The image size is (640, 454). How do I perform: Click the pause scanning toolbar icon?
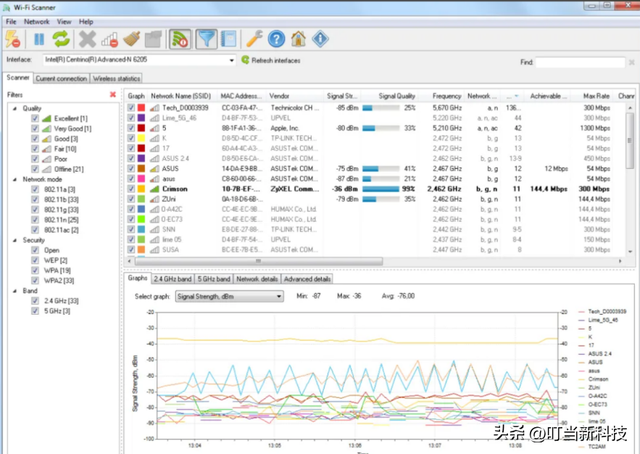tap(39, 39)
